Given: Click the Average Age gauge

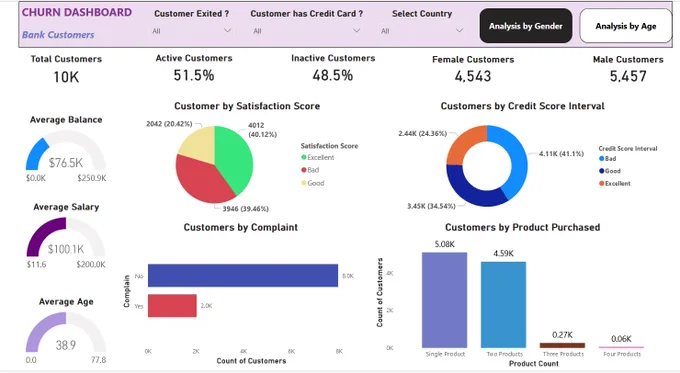Looking at the screenshot, I should pos(66,333).
